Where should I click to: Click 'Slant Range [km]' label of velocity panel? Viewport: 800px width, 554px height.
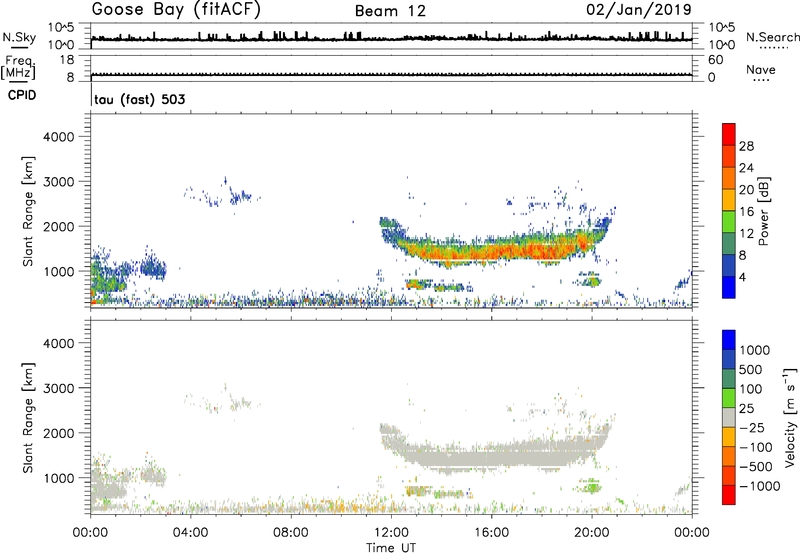(x=28, y=418)
